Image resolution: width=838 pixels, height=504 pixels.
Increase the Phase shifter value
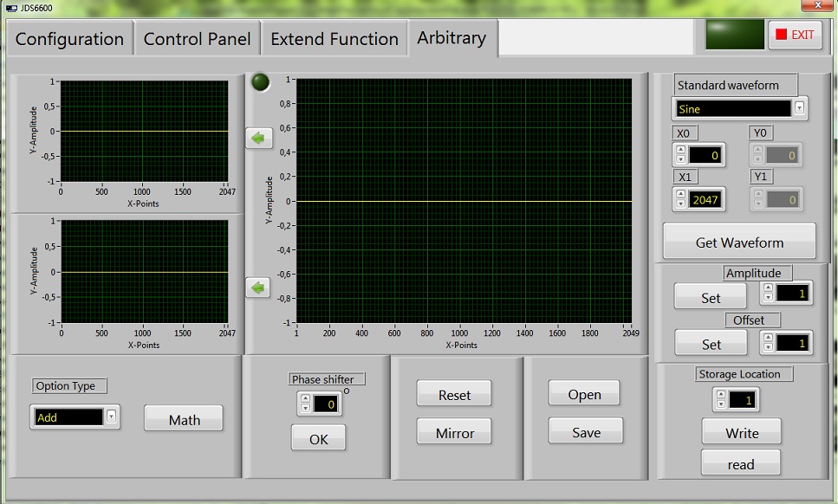tap(305, 399)
